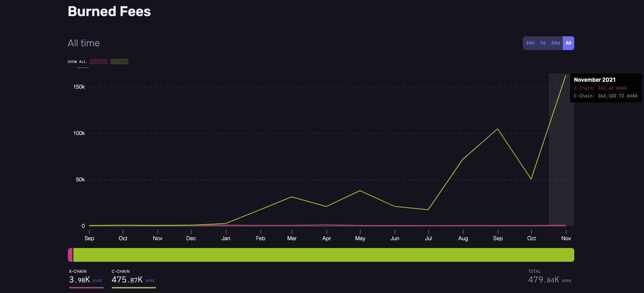The image size is (644, 293).
Task: Click the 150k y-axis label
Action: (79, 87)
